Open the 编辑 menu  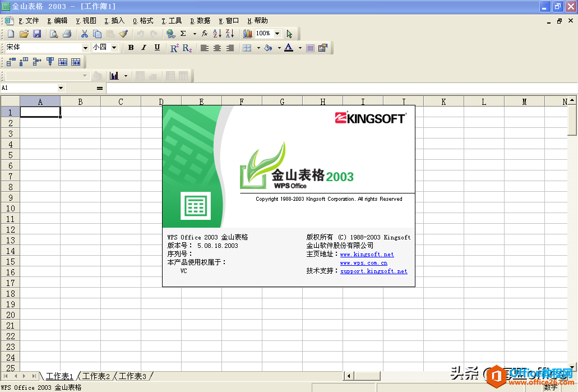click(57, 21)
